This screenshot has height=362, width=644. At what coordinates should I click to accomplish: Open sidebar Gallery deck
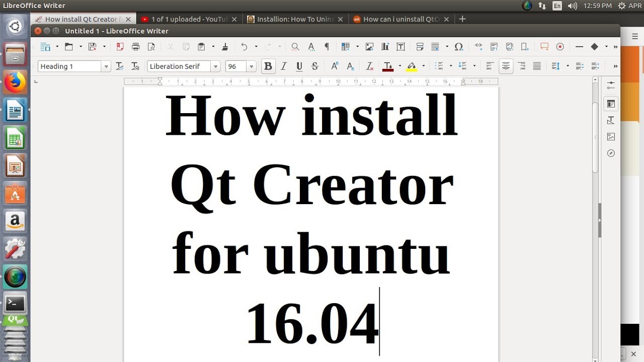click(x=611, y=137)
